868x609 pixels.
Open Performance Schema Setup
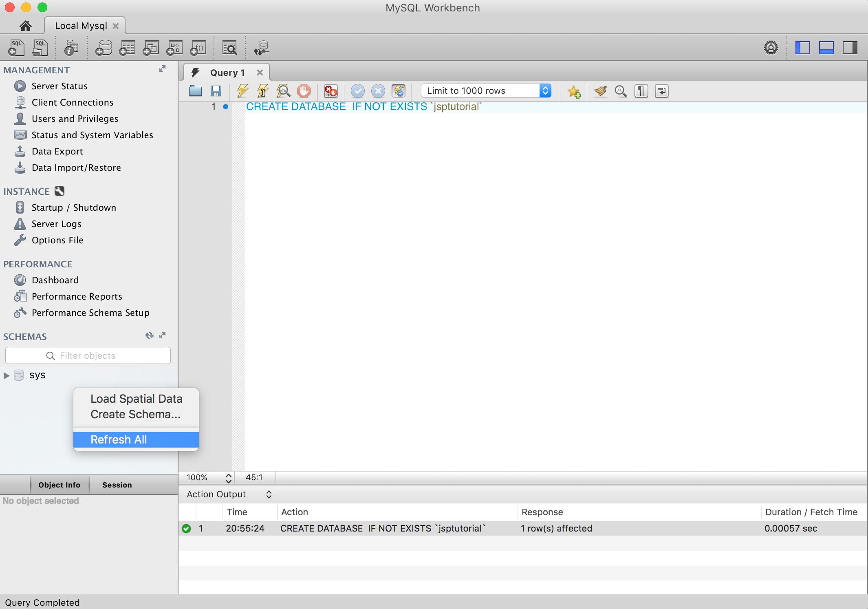click(x=90, y=313)
